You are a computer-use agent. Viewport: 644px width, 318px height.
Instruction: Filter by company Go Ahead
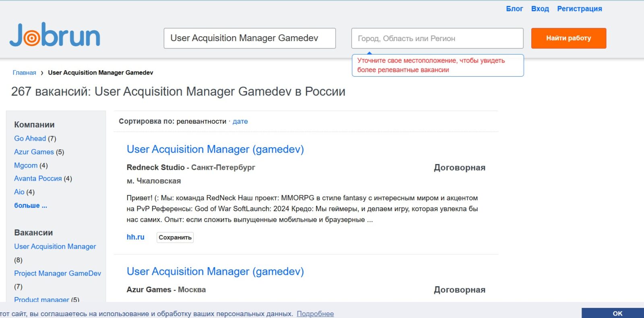tap(30, 138)
